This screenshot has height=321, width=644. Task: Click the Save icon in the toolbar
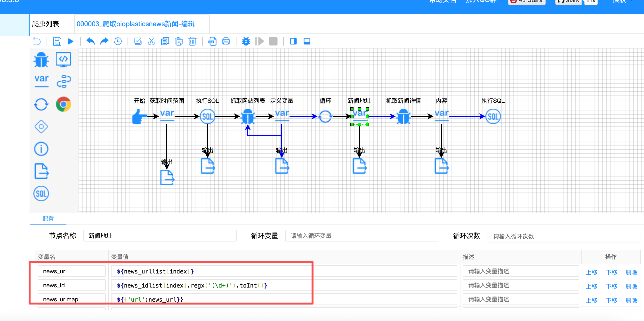57,41
